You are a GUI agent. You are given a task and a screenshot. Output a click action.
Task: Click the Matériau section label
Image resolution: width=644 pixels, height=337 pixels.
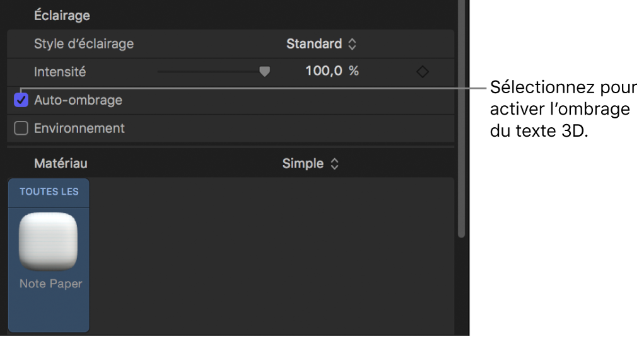(x=61, y=164)
